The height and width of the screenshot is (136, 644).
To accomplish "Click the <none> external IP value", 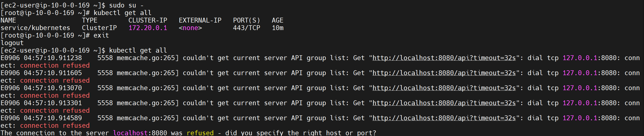I will (x=190, y=28).
